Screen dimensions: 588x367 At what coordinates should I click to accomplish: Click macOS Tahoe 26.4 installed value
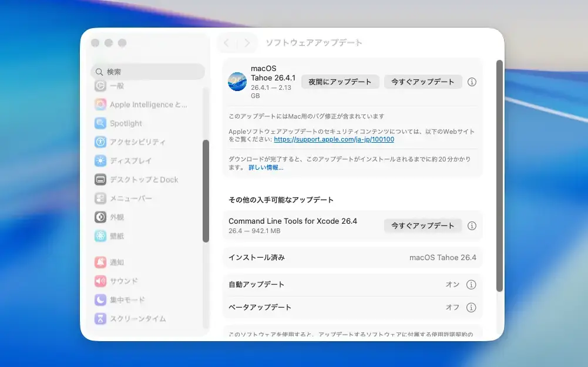point(443,258)
